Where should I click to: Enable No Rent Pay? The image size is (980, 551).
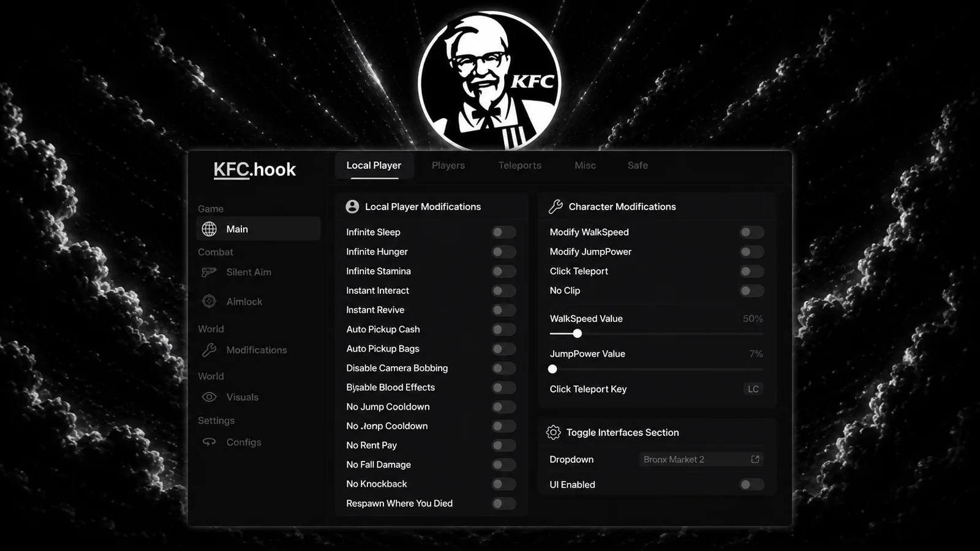[504, 446]
